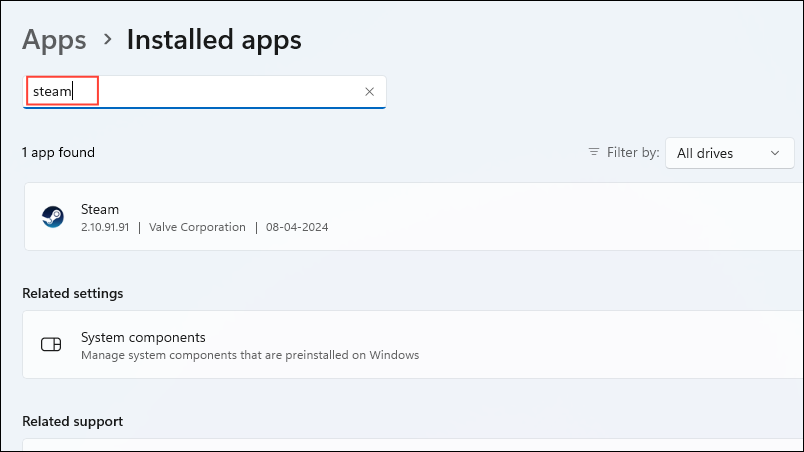This screenshot has height=452, width=804.
Task: Click Manage system components description text
Action: (x=250, y=355)
